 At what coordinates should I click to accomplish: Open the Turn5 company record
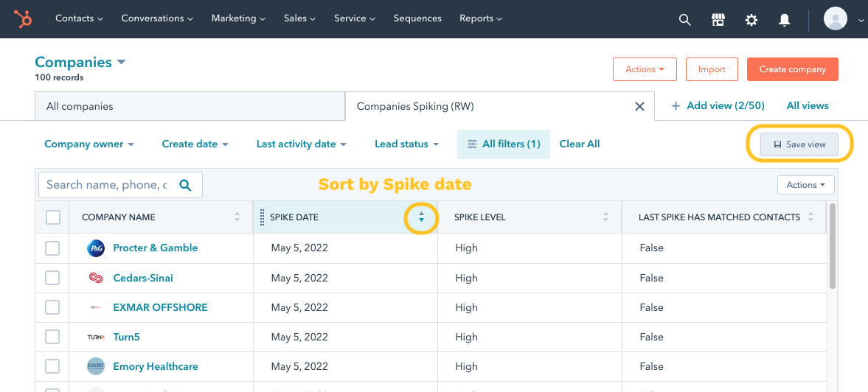126,337
